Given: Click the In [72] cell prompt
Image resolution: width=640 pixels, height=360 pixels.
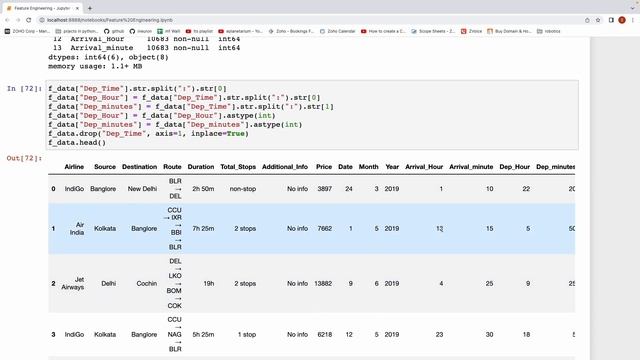Looking at the screenshot, I should (x=24, y=89).
